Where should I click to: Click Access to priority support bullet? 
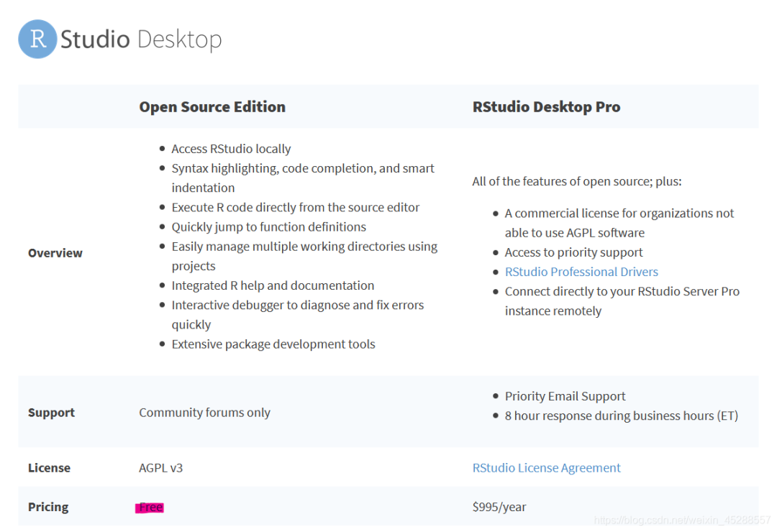pyautogui.click(x=573, y=252)
